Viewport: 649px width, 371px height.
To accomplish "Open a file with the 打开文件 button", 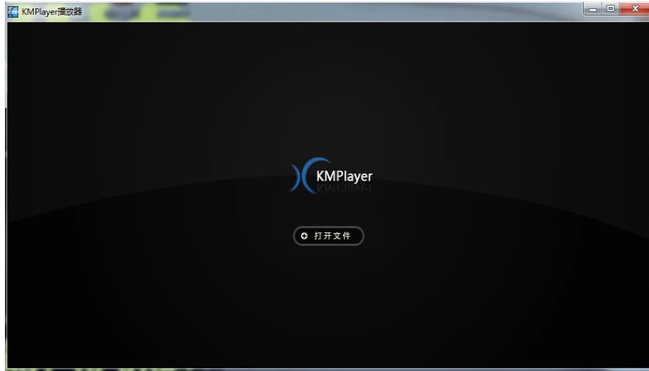I will tap(329, 236).
